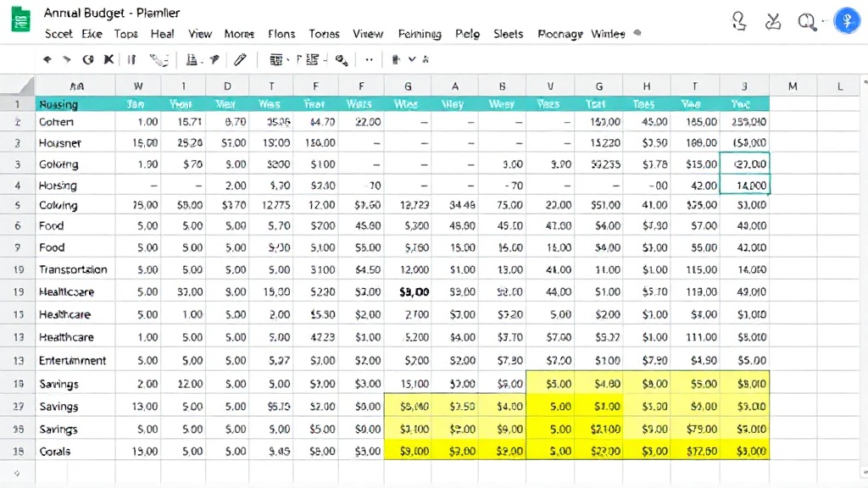Click the person icon at top right
This screenshot has height=488, width=868.
[738, 21]
